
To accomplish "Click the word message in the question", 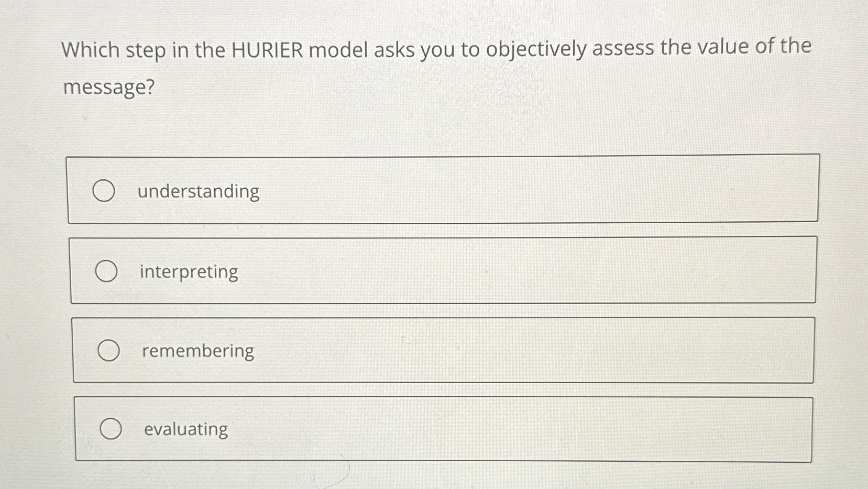I will tap(105, 88).
